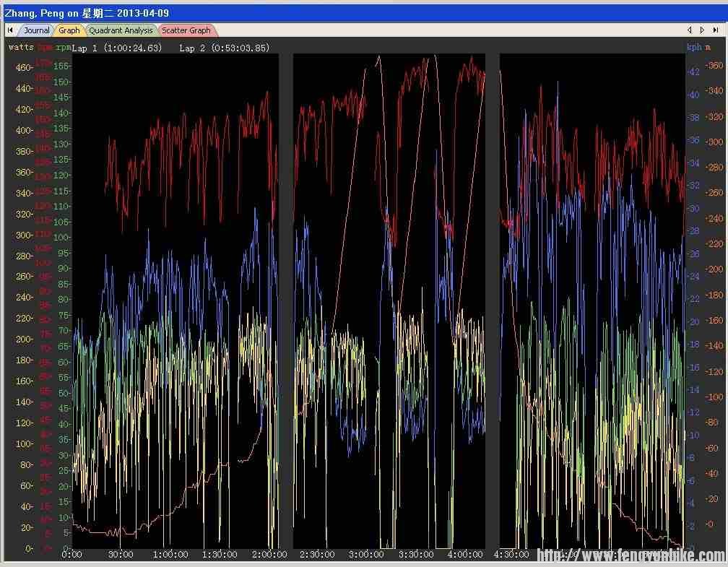Viewport: 728px width, 567px height.
Task: Click the 1:00:00 mark on the time axis
Action: 170,555
